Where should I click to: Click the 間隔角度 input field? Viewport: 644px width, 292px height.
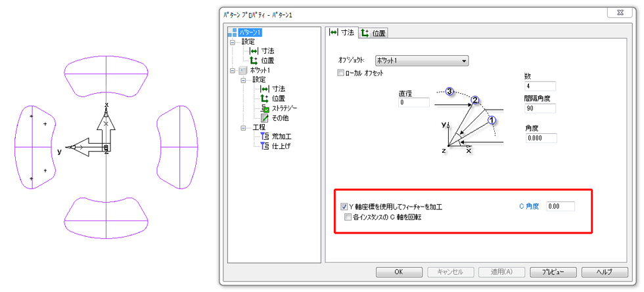540,108
